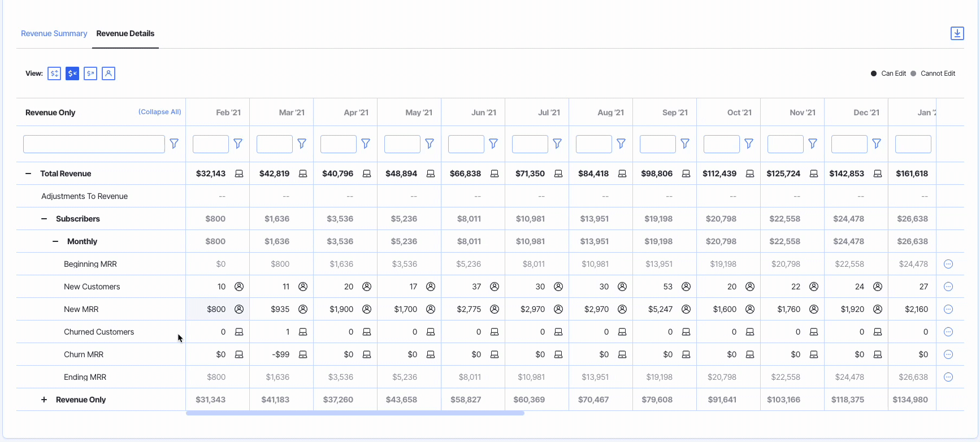Click the New MRR $800 cell for Feb '21
The image size is (980, 442).
coord(216,309)
